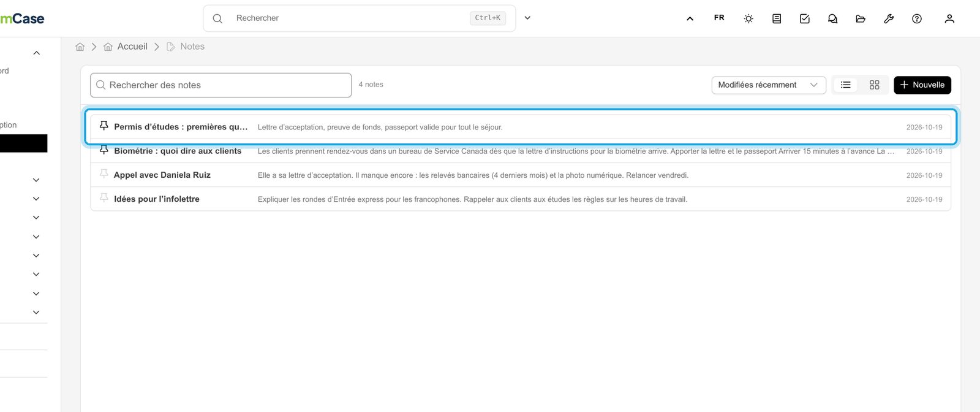Open the chat bubbles icon in top bar
Viewport: 980px width, 412px height.
[x=832, y=18]
